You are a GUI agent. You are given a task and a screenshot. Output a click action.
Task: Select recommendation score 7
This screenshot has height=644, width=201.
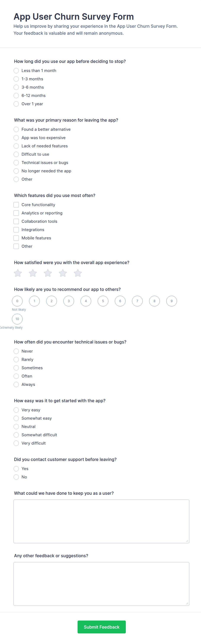137,301
